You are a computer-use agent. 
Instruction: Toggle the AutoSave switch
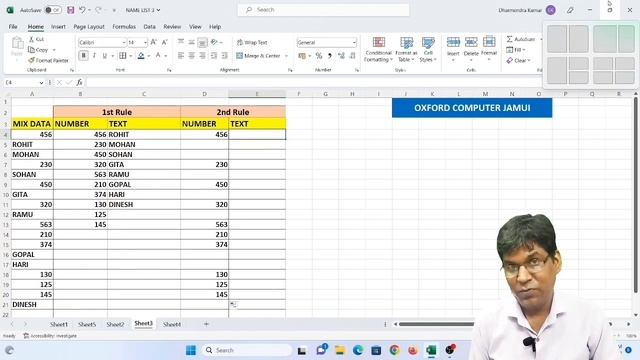53,10
